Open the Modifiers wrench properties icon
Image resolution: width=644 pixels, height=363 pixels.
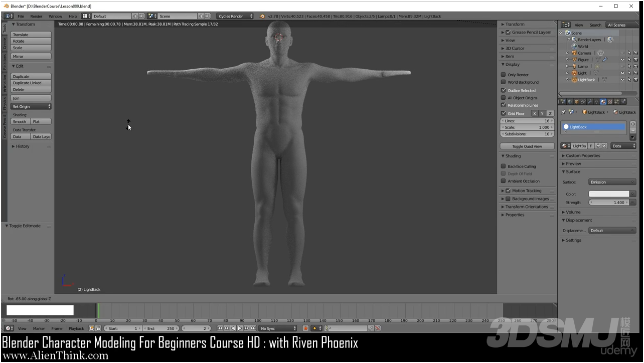[590, 101]
